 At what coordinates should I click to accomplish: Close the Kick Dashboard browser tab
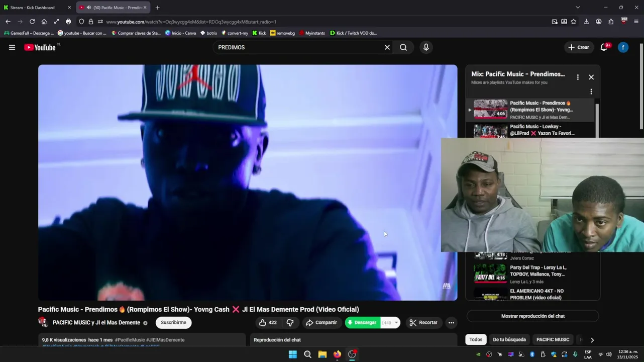point(69,8)
